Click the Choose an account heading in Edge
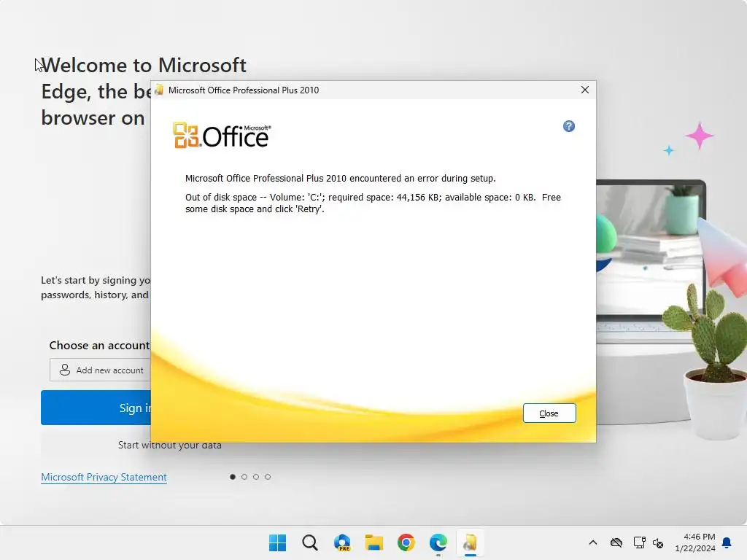The height and width of the screenshot is (560, 747). tap(99, 345)
